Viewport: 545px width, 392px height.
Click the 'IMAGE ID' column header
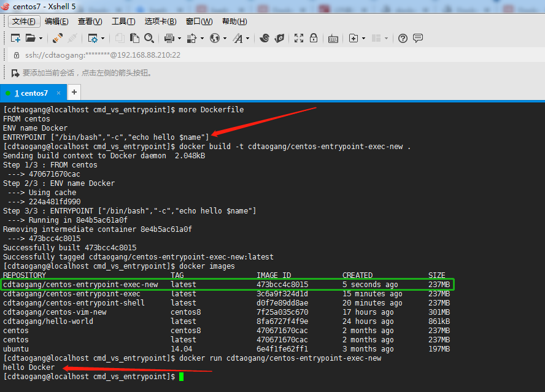coord(274,275)
